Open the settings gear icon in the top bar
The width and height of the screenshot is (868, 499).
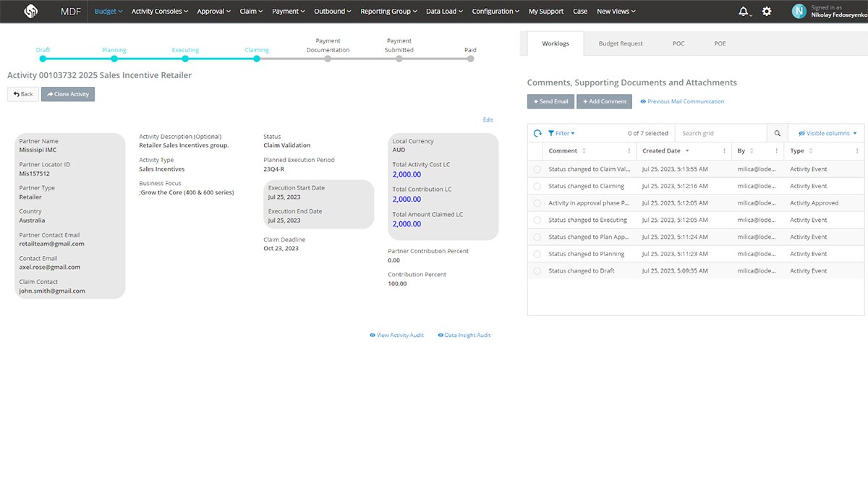pyautogui.click(x=767, y=12)
